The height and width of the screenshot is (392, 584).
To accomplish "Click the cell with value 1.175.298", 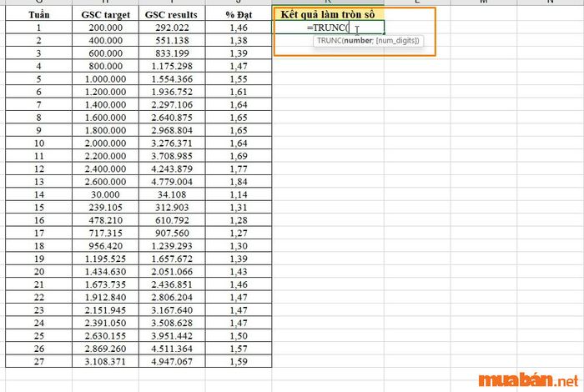I will (x=172, y=66).
